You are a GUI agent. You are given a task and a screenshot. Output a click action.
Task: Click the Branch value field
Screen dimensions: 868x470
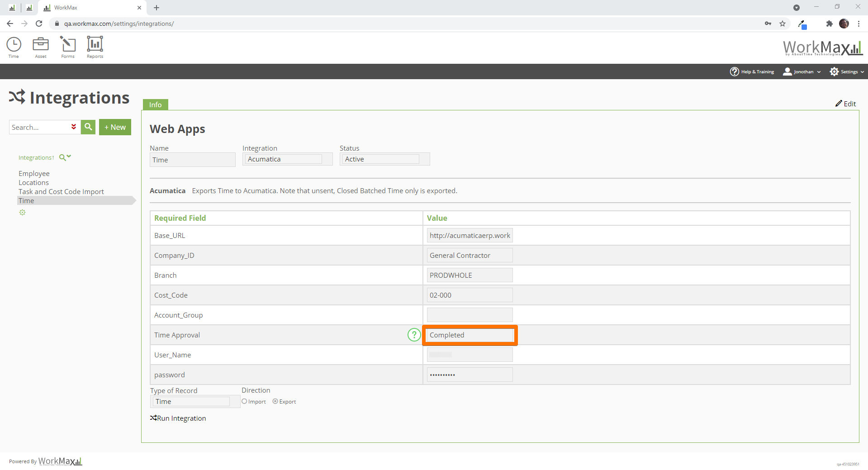coord(470,275)
